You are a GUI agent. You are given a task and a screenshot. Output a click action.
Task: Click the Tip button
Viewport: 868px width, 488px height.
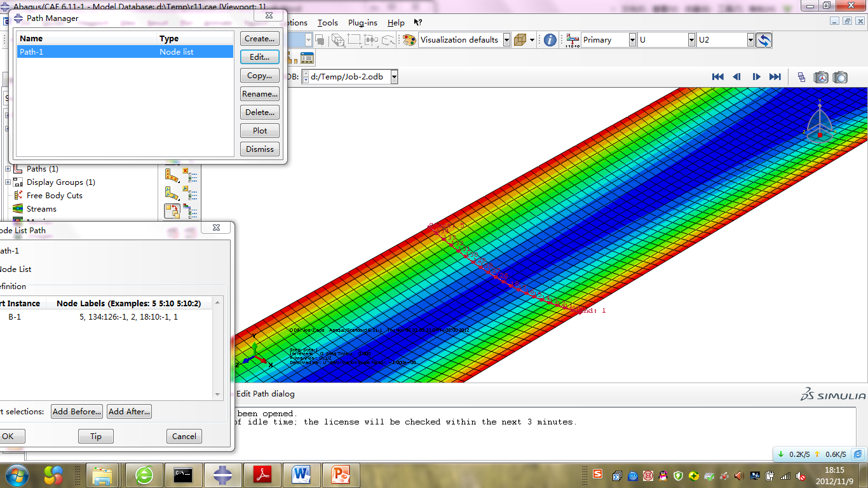point(96,437)
